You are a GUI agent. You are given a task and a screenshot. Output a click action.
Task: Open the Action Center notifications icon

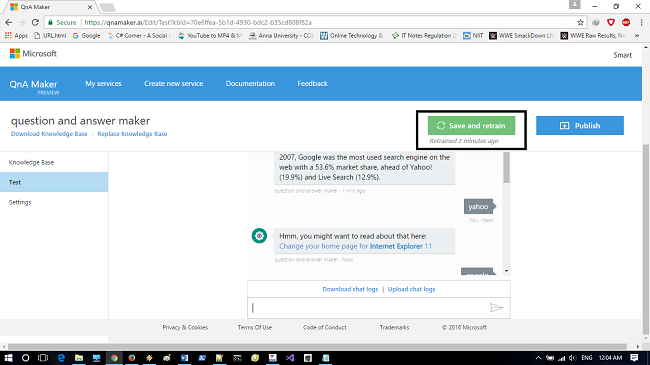634,358
